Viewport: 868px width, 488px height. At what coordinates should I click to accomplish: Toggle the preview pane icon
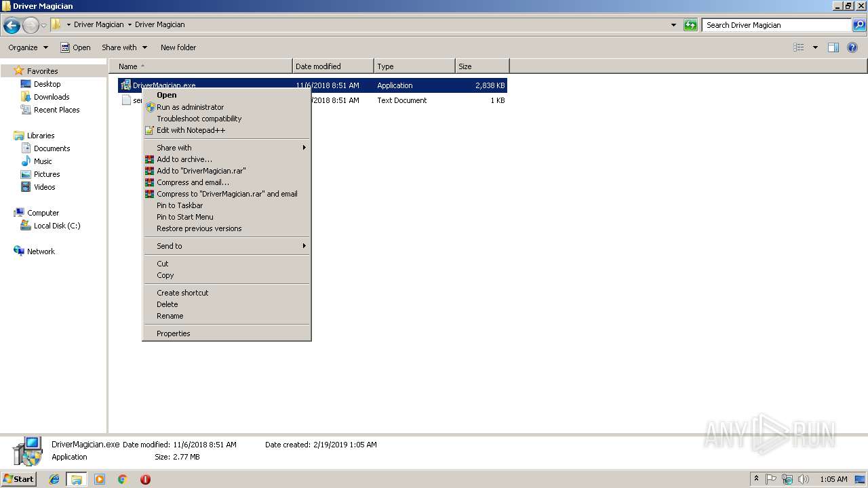(x=833, y=47)
